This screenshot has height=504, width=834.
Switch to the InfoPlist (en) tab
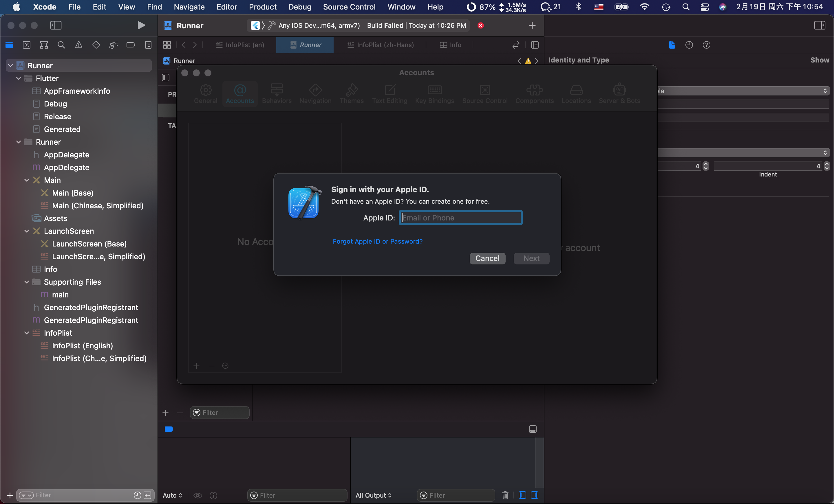(x=240, y=45)
